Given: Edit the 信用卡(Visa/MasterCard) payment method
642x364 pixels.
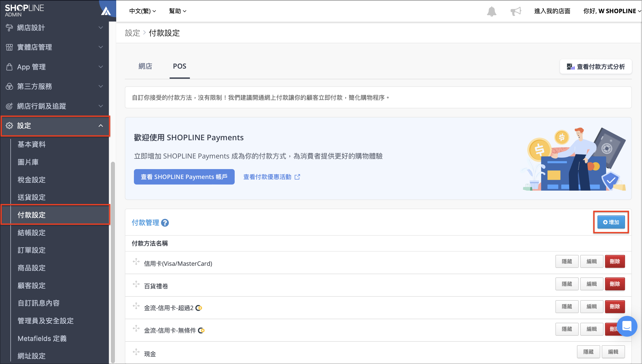Looking at the screenshot, I should pos(592,261).
